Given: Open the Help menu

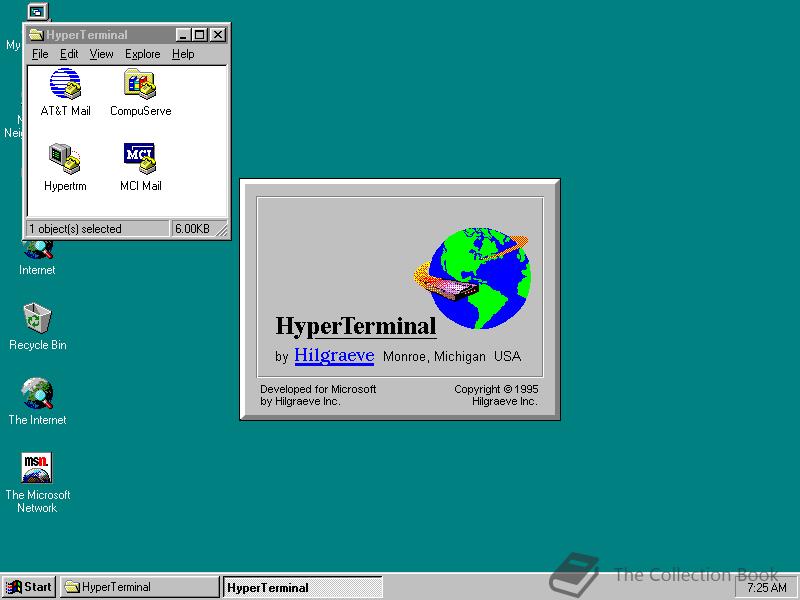Looking at the screenshot, I should pos(183,54).
